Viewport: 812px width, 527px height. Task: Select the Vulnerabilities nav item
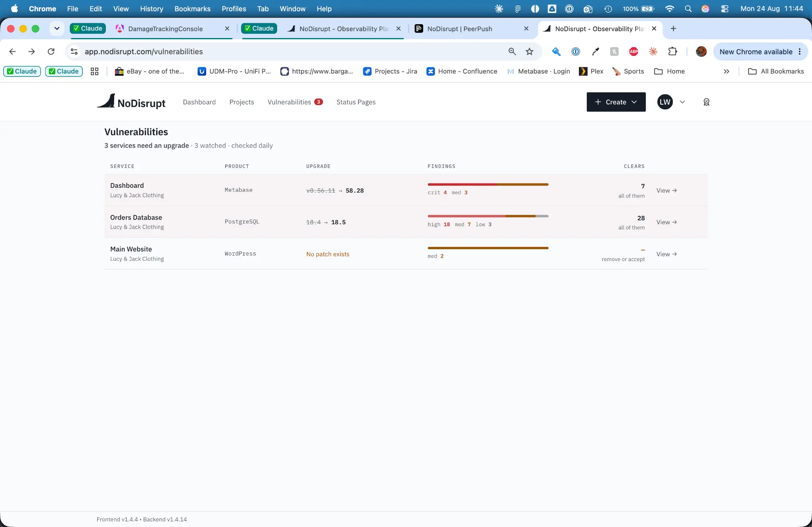[289, 102]
